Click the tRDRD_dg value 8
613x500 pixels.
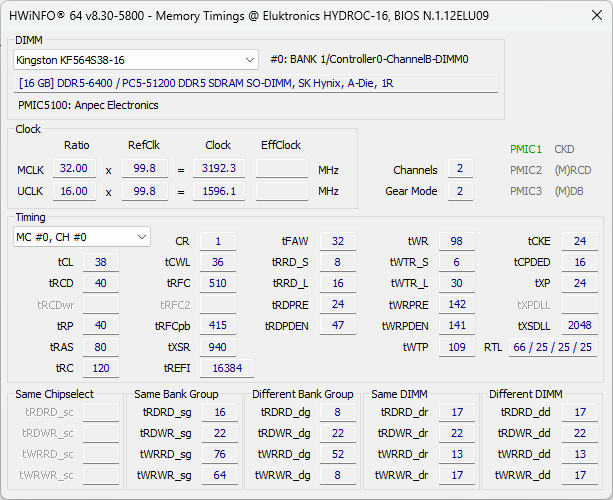point(338,412)
